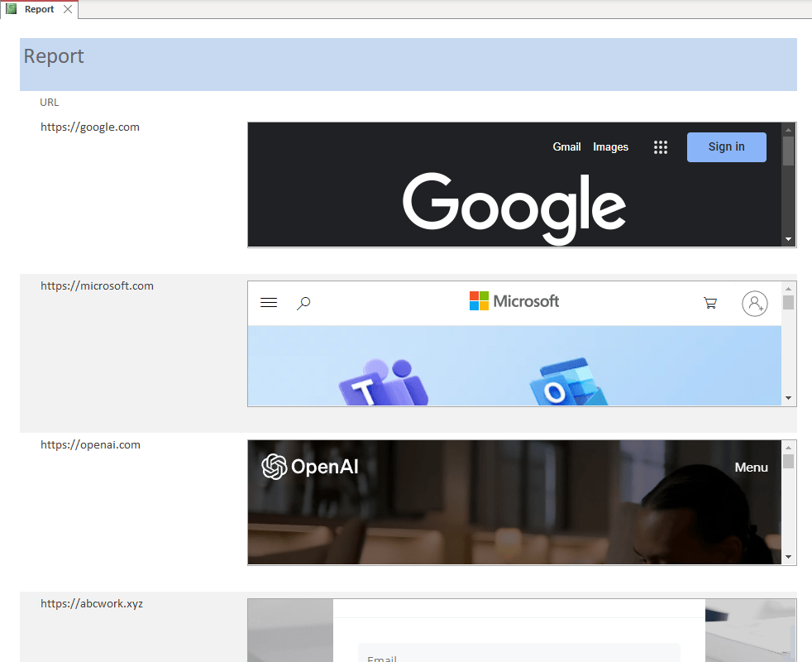This screenshot has width=812, height=662.
Task: Click the Report document icon on the tab
Action: click(x=10, y=8)
